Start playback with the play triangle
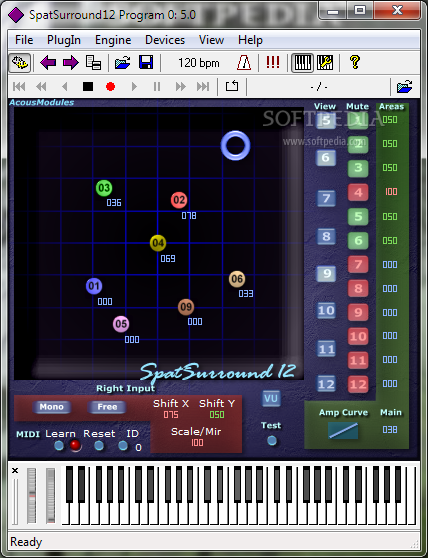 tap(134, 86)
